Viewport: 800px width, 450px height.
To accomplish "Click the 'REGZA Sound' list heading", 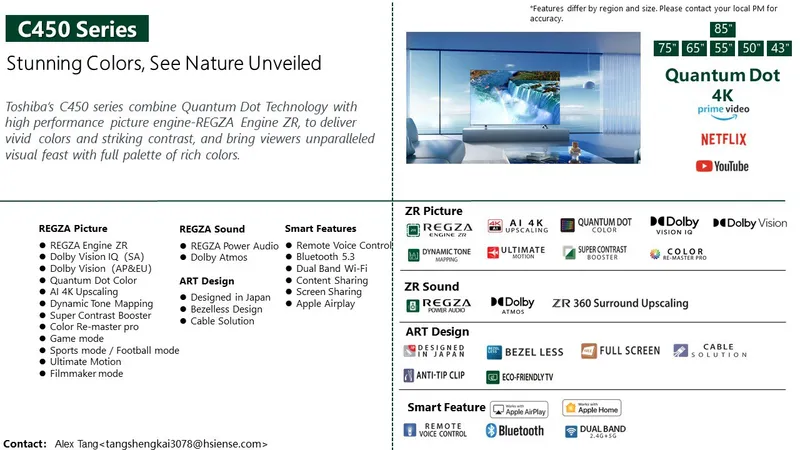I will point(212,229).
